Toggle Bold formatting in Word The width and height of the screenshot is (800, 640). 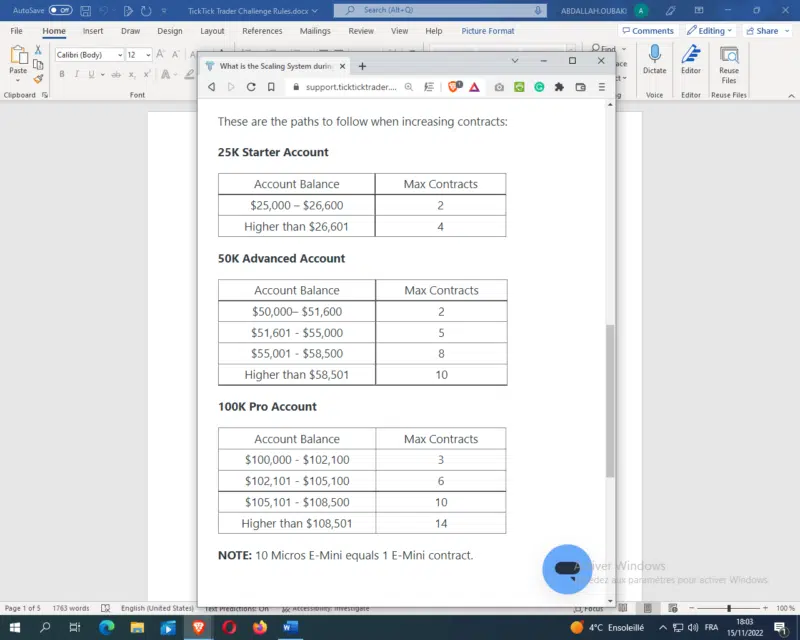tap(62, 75)
